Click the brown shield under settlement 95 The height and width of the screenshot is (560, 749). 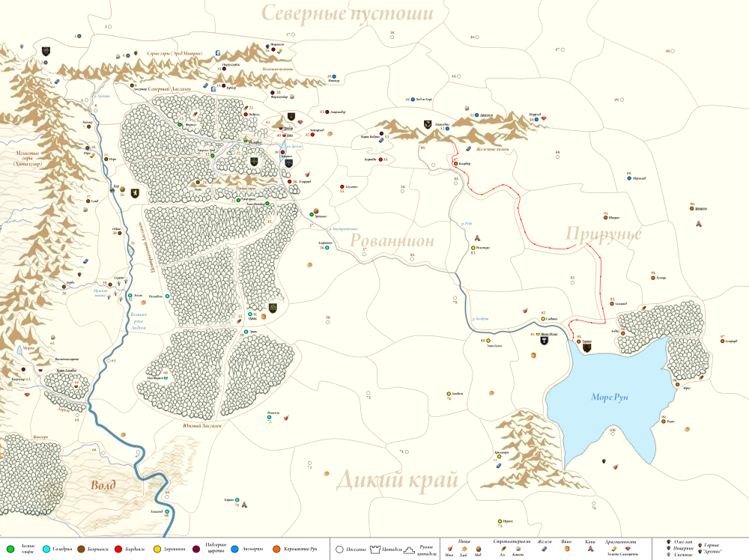click(586, 347)
